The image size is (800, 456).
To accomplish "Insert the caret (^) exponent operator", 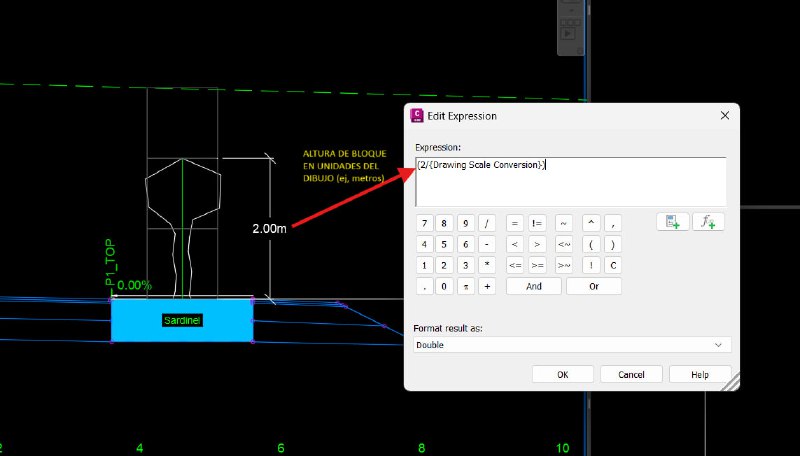I will tap(591, 223).
